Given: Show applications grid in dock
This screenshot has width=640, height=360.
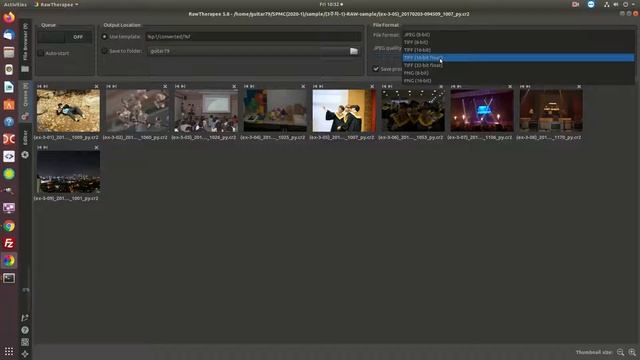Looking at the screenshot, I should (9, 351).
